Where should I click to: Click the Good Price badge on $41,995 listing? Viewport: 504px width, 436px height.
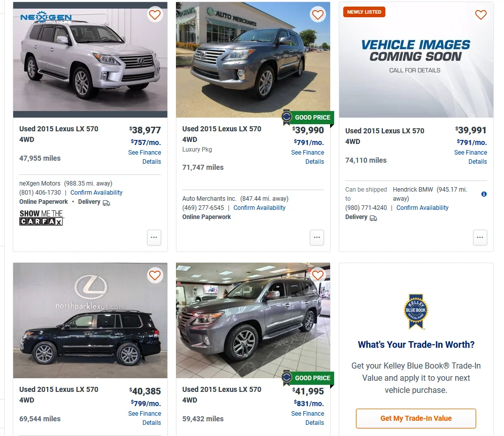(307, 378)
